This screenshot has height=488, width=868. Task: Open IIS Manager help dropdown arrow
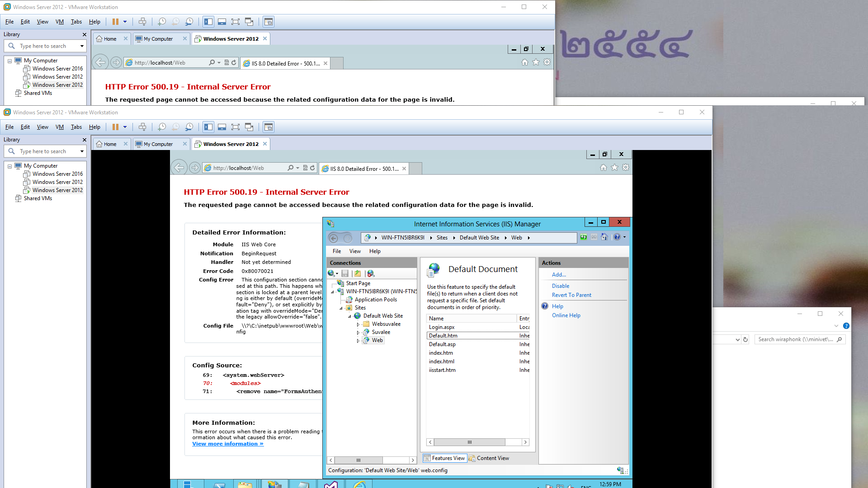click(625, 237)
